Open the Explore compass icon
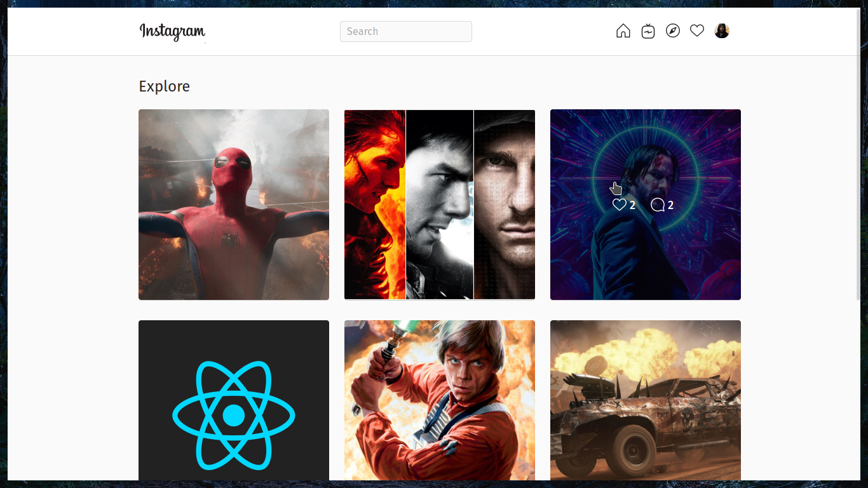Screen dimensions: 868x488 pyautogui.click(x=673, y=30)
